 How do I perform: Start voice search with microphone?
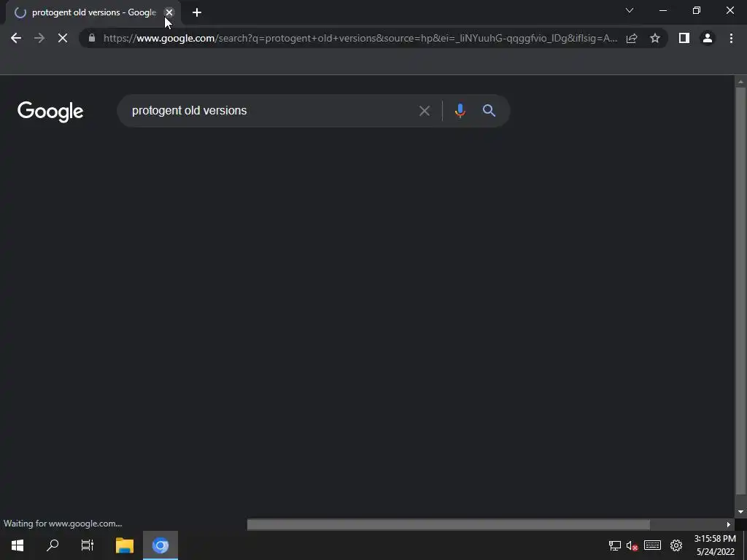(460, 111)
